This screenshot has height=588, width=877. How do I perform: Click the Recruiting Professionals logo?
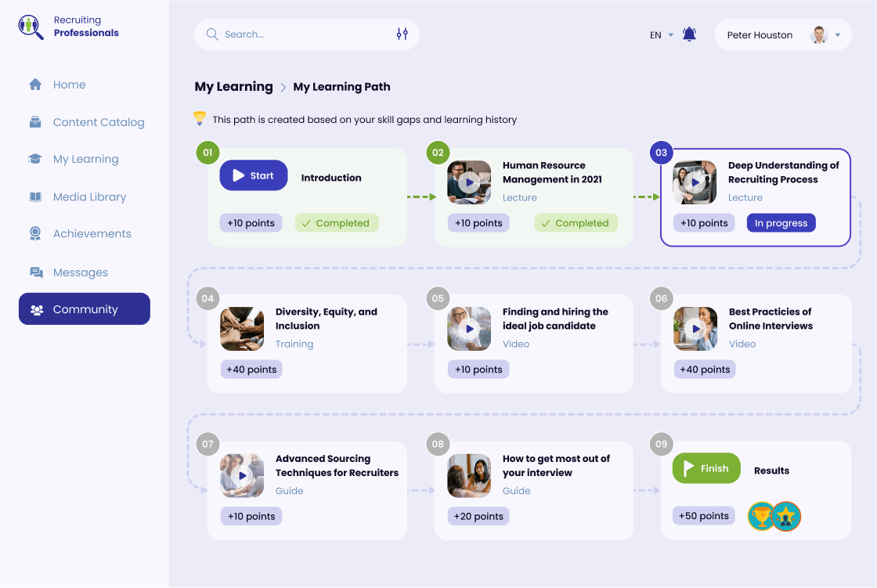tap(31, 27)
